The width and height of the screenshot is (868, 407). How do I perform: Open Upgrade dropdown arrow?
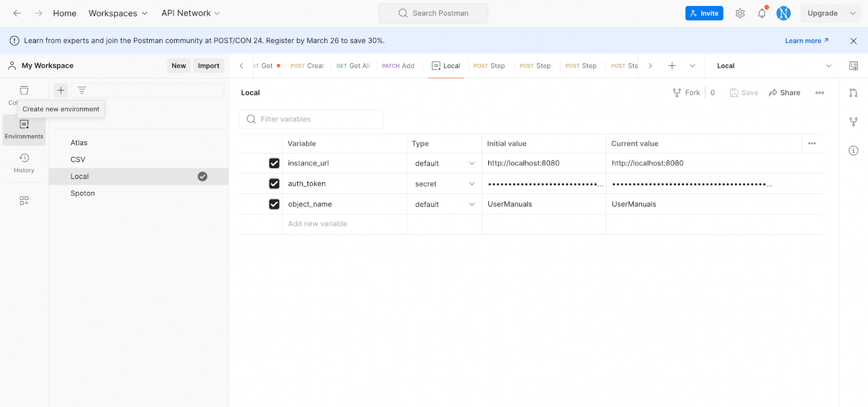(853, 13)
